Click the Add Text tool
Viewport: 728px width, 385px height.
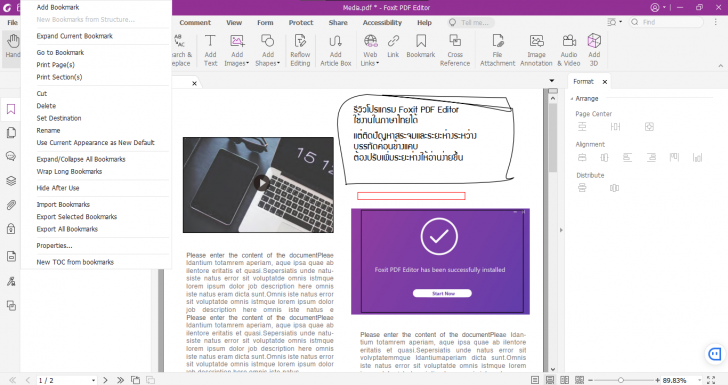(210, 50)
